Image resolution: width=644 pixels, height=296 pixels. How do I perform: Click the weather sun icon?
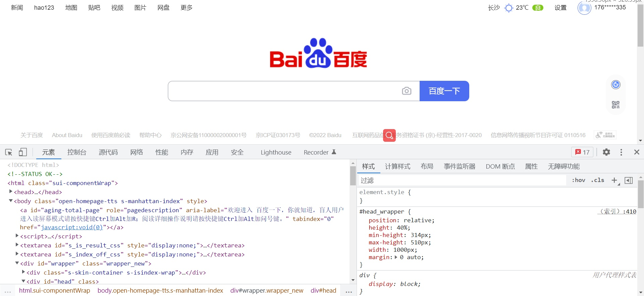click(509, 8)
